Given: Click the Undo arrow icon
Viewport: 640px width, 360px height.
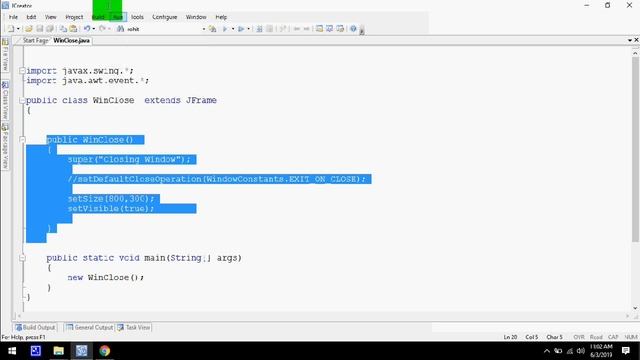Looking at the screenshot, I should click(x=87, y=29).
